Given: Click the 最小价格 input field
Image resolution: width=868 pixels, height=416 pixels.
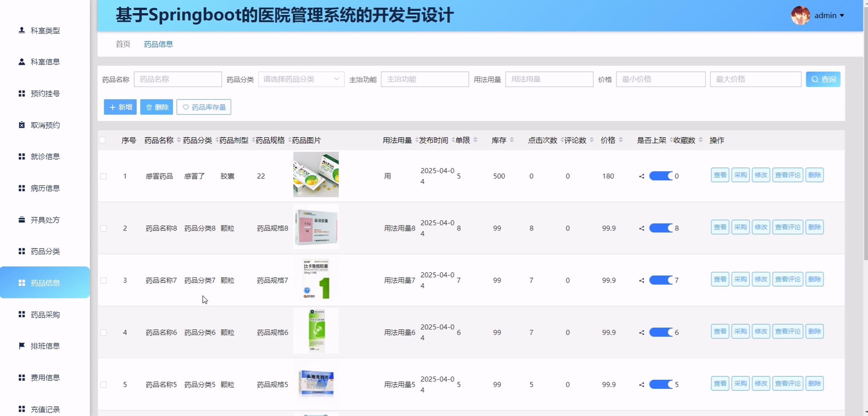Looking at the screenshot, I should [x=660, y=79].
